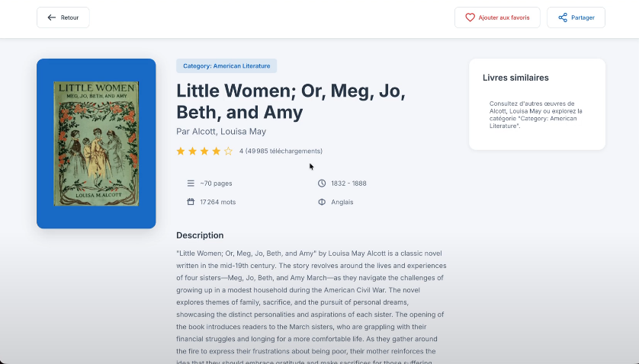639x364 pixels.
Task: Click the 1832 - 1888 dates text
Action: (348, 184)
